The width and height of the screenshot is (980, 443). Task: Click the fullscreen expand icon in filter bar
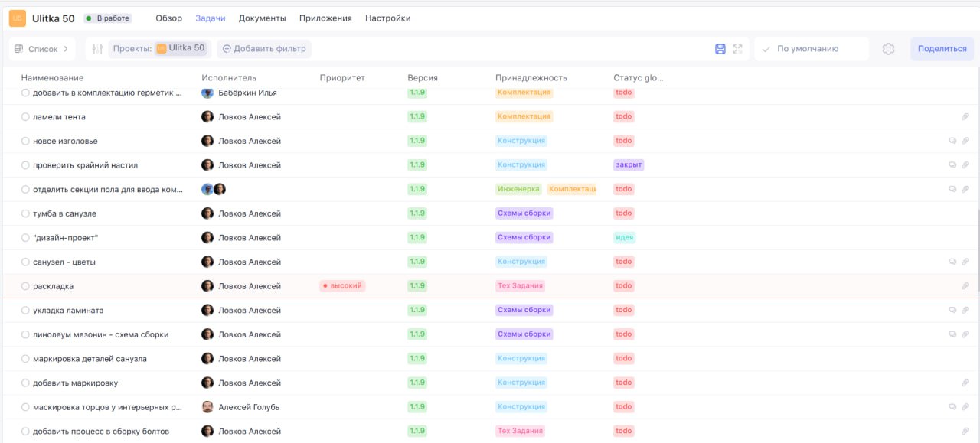(x=737, y=49)
